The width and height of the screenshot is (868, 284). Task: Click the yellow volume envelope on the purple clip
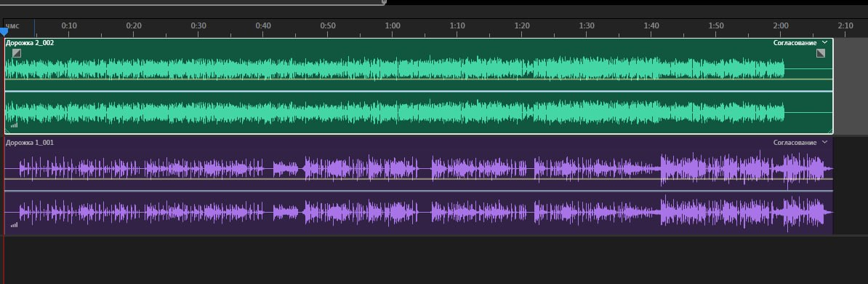(419, 179)
